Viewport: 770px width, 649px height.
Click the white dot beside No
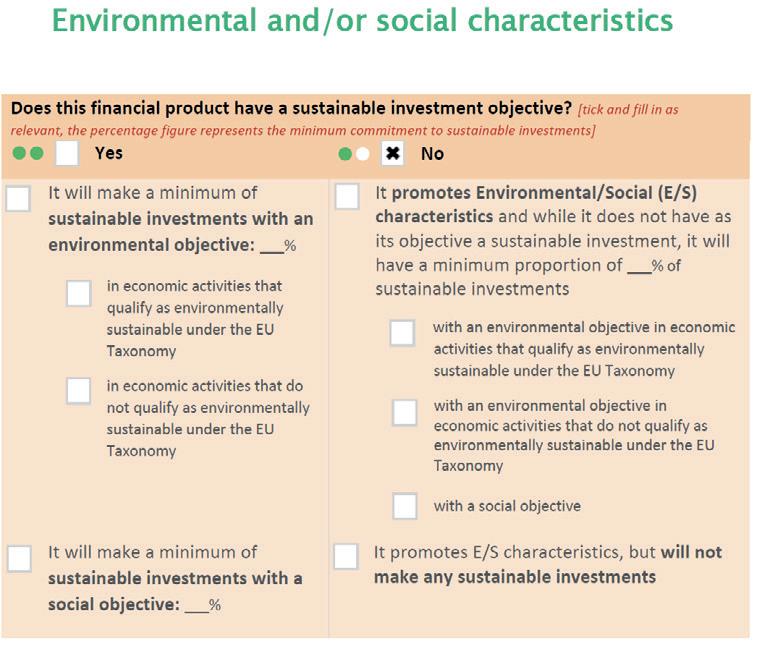(x=363, y=154)
